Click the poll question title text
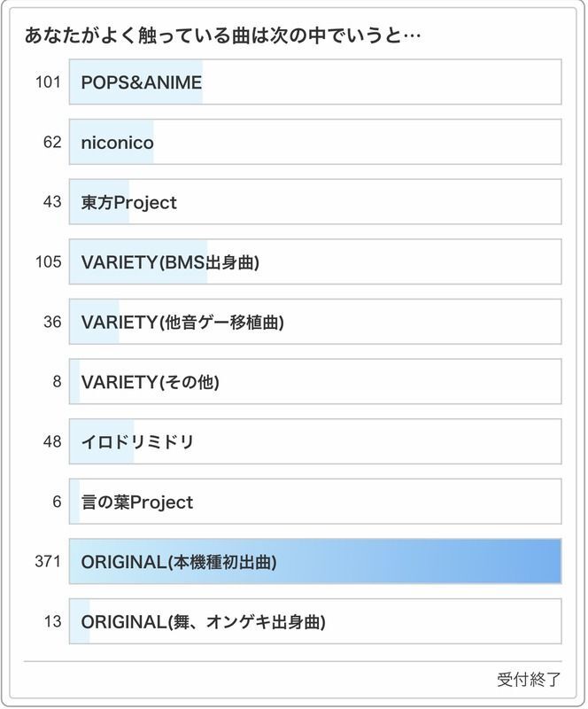 pos(222,36)
